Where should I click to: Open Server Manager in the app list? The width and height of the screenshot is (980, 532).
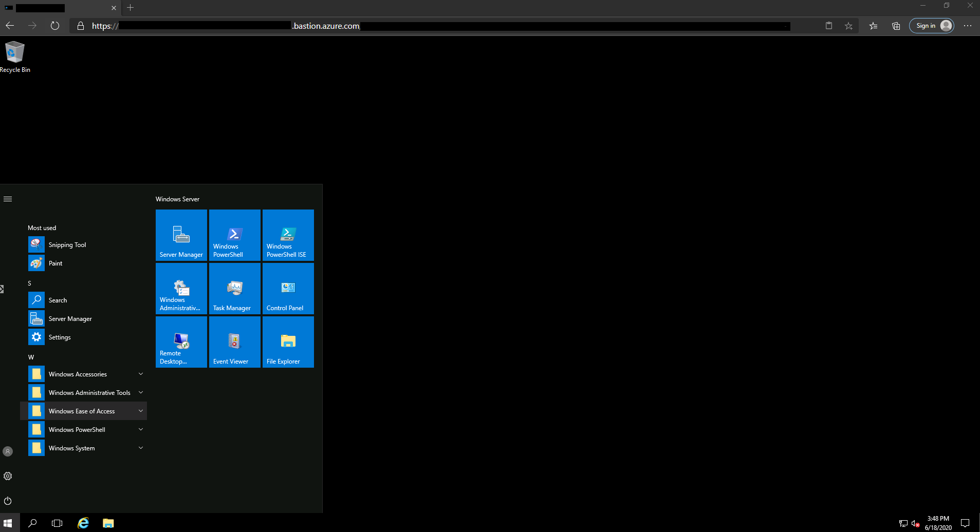[83, 318]
